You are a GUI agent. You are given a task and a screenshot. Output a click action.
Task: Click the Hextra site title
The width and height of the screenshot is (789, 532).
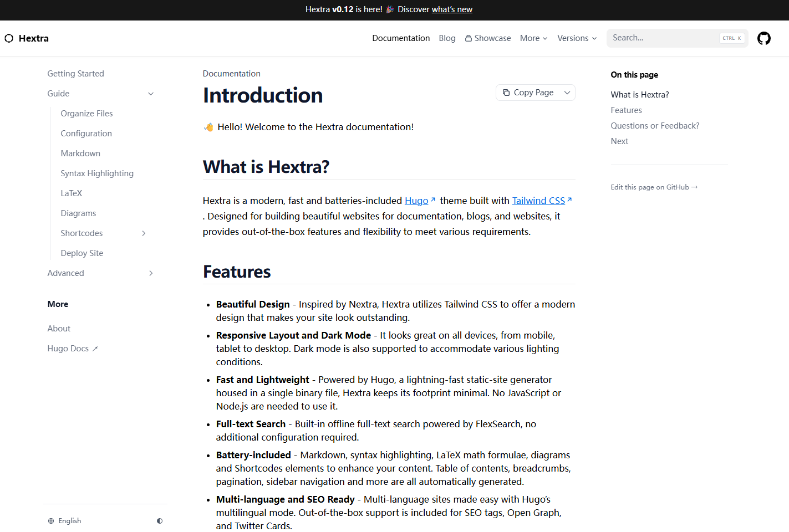coord(34,38)
